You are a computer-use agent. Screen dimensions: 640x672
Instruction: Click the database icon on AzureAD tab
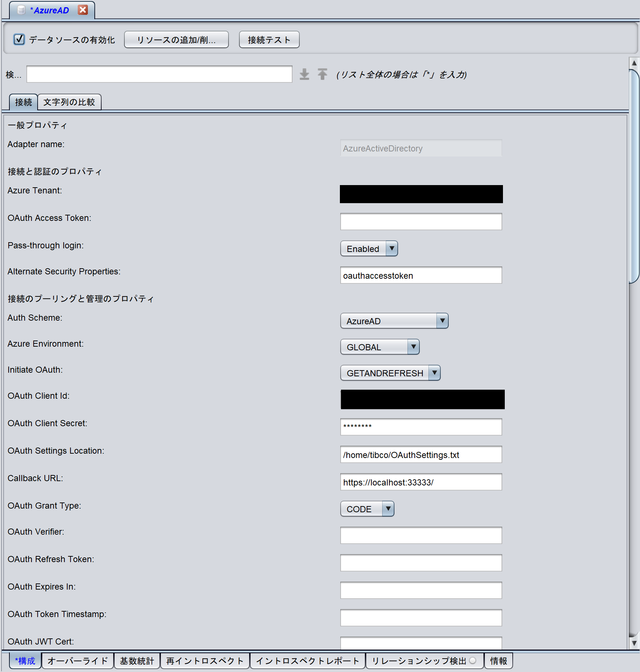click(22, 10)
